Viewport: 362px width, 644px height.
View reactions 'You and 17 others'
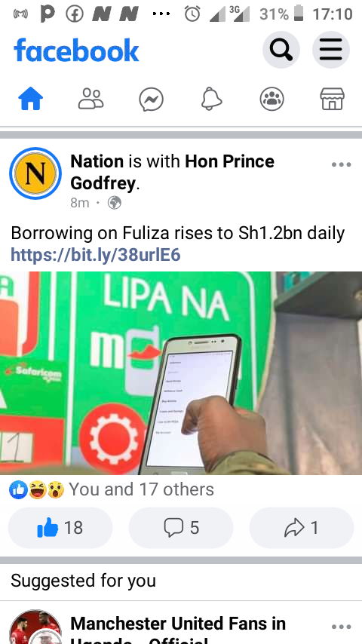(112, 489)
